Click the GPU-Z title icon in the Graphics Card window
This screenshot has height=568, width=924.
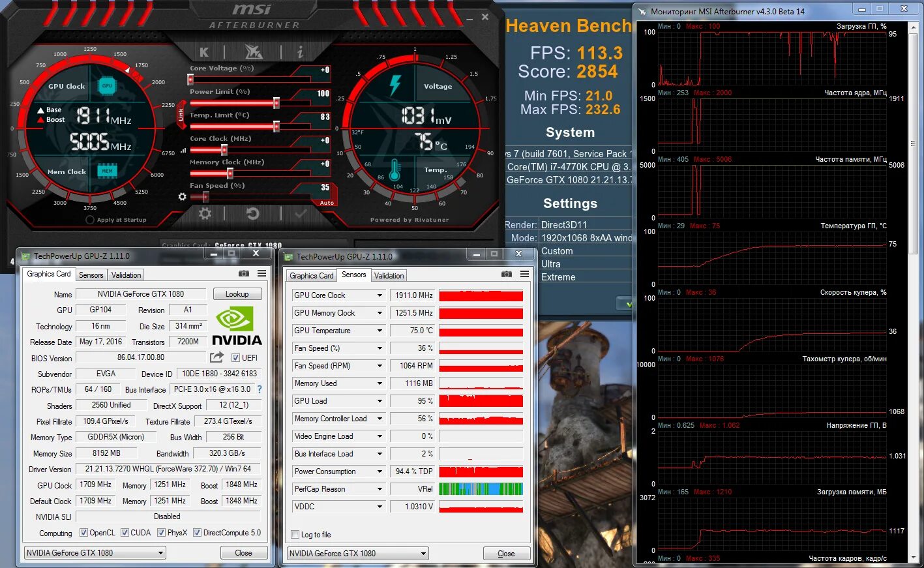[x=25, y=256]
